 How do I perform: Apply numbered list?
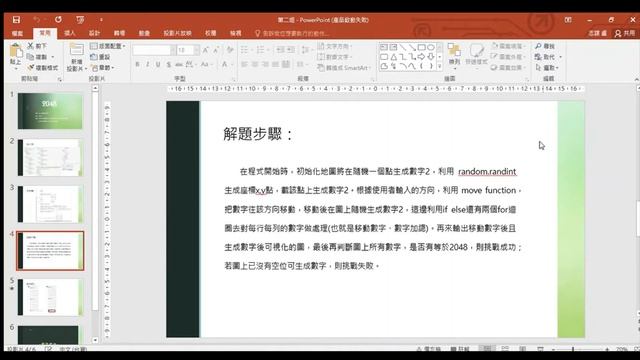click(261, 50)
